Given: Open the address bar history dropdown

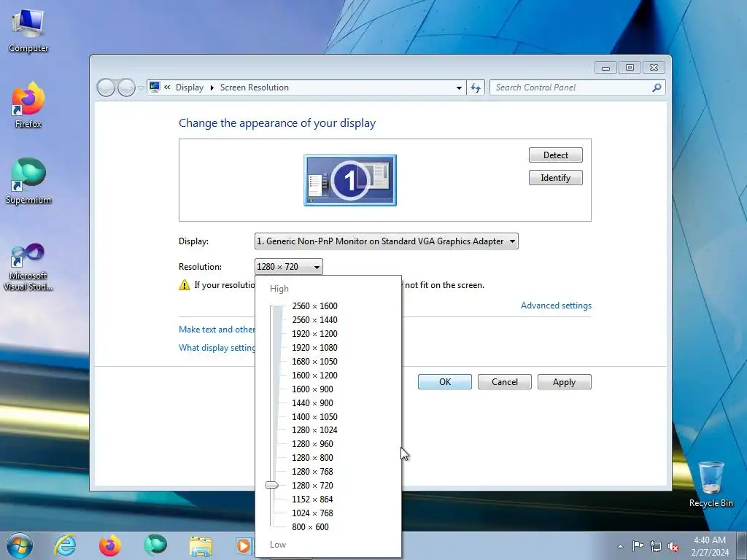Looking at the screenshot, I should (x=459, y=87).
